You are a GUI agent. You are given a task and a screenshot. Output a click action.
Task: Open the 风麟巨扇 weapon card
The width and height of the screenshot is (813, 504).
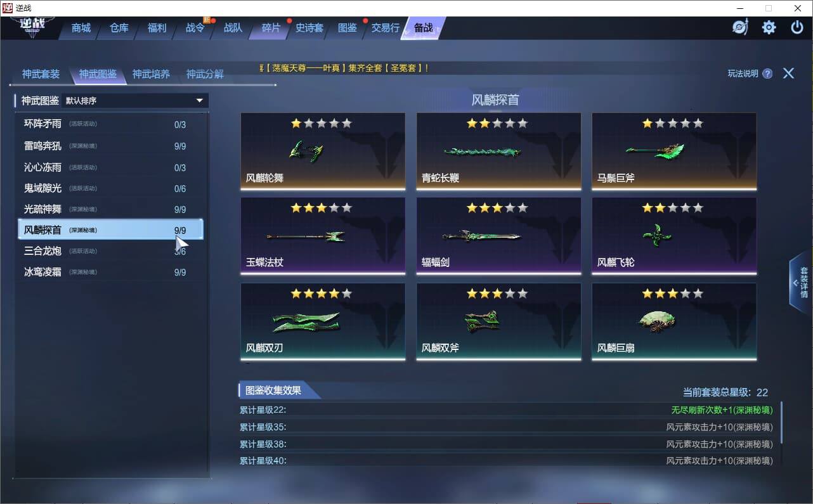coord(674,321)
